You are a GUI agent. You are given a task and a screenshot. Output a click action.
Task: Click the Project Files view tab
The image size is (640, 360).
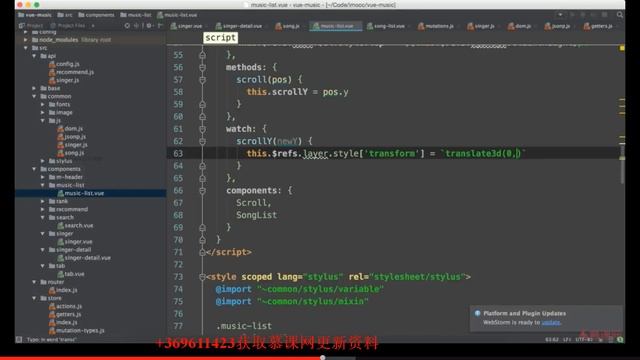tap(69, 26)
